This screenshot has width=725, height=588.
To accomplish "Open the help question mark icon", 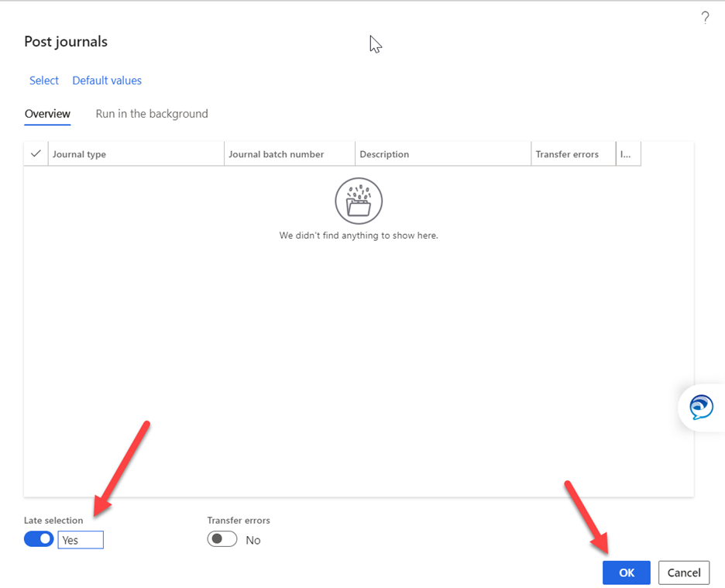I will pyautogui.click(x=705, y=18).
